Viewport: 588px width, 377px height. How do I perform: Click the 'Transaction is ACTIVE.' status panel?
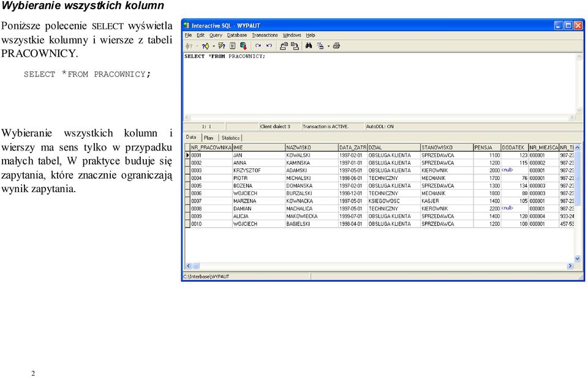[x=332, y=127]
